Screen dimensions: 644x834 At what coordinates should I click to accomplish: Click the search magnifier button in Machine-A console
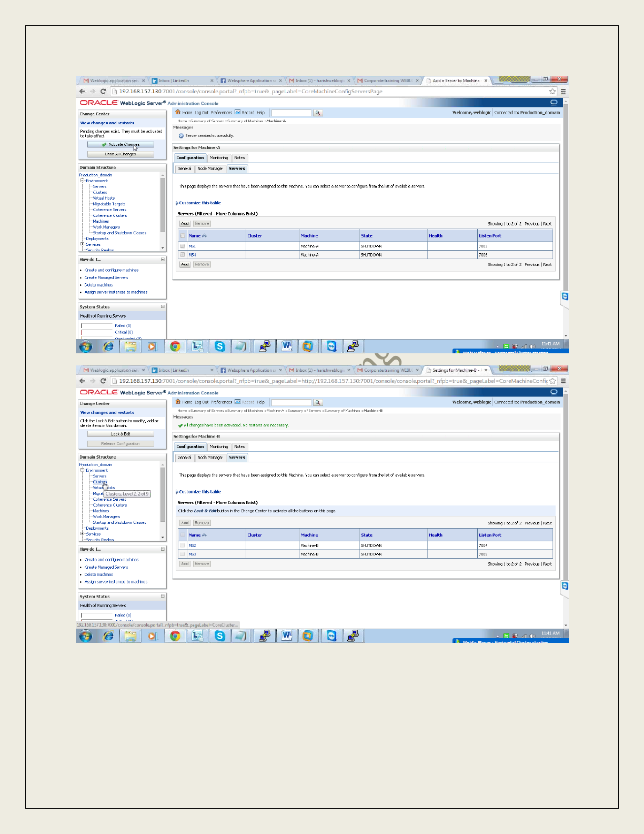pyautogui.click(x=318, y=113)
